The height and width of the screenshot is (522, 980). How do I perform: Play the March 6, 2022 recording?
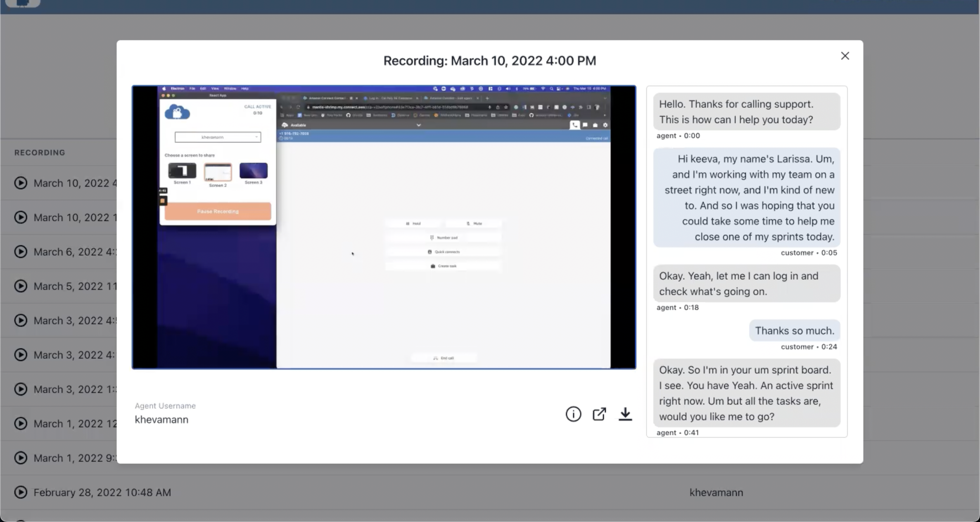20,252
